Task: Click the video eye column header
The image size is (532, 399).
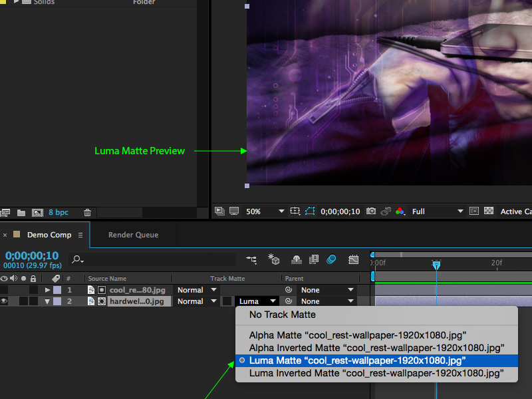Action: point(4,279)
